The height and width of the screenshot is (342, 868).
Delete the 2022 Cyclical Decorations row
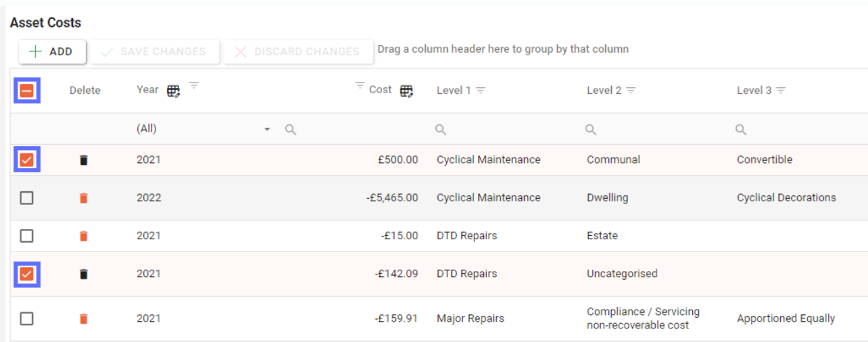click(83, 198)
